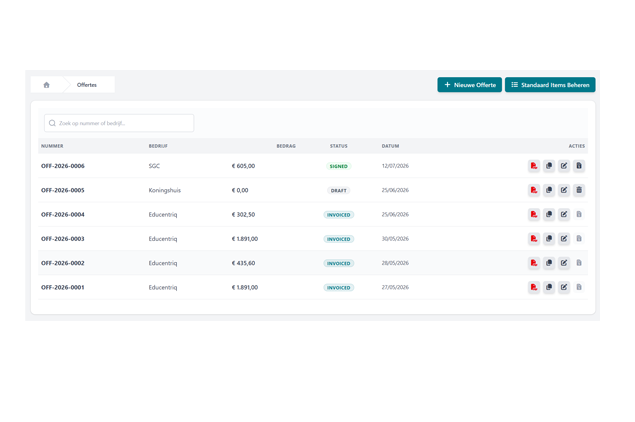Edit quote OFF-2026-0005
Image resolution: width=635 pixels, height=422 pixels.
click(x=564, y=190)
